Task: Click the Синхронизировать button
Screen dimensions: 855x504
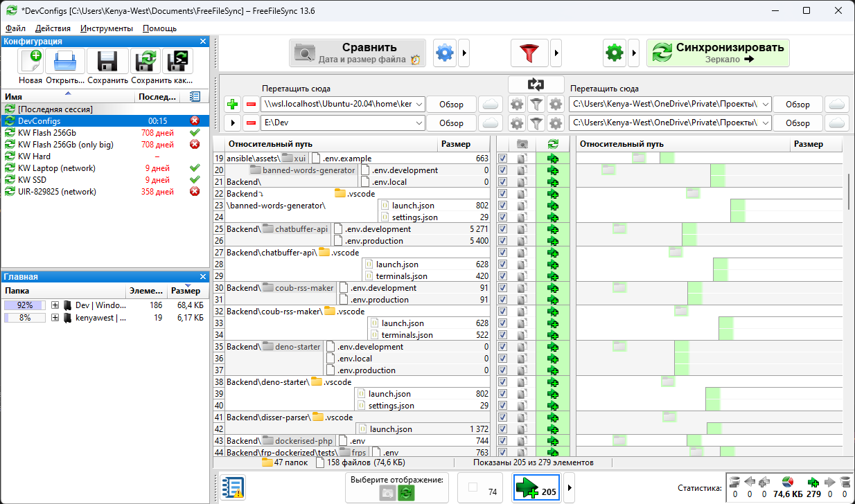Action: pyautogui.click(x=718, y=53)
